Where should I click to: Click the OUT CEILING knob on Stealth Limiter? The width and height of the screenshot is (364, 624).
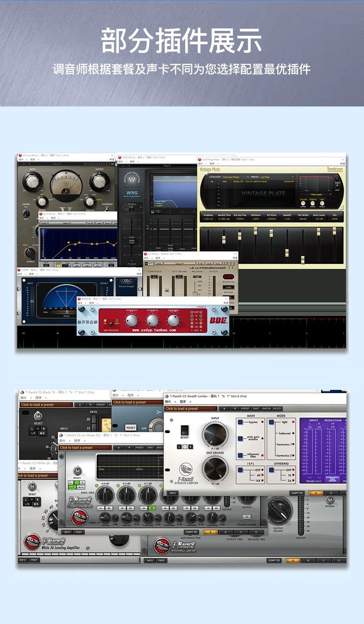coord(215,468)
